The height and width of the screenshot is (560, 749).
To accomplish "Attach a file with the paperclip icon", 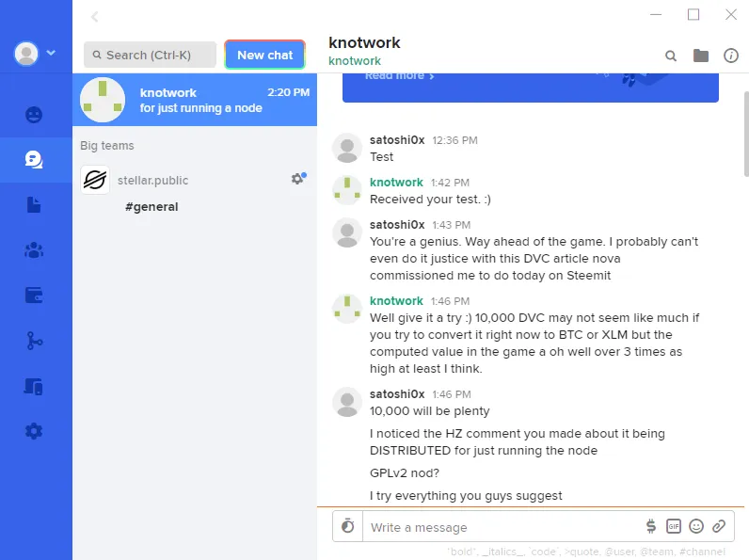I will (719, 526).
